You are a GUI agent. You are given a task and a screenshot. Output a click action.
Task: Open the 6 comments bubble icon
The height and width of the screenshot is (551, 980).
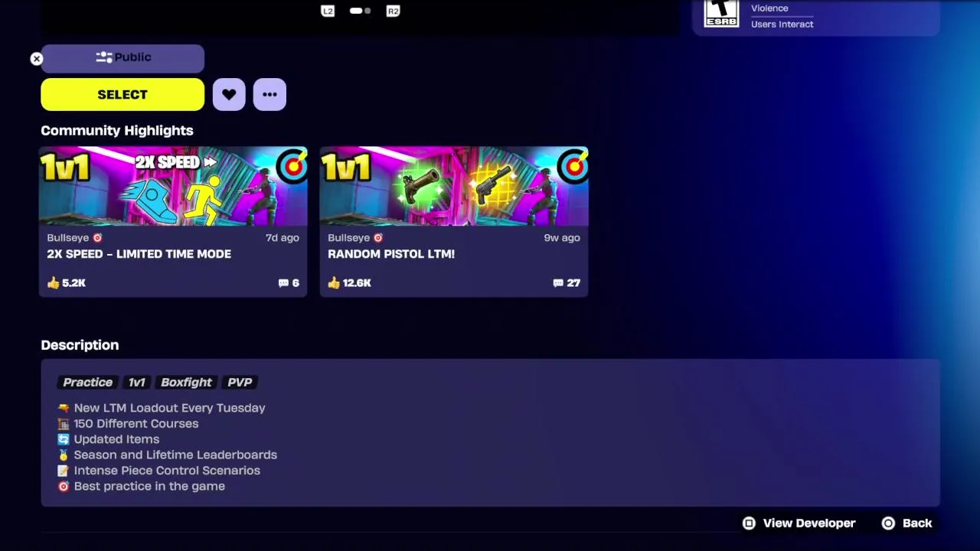[x=283, y=283]
